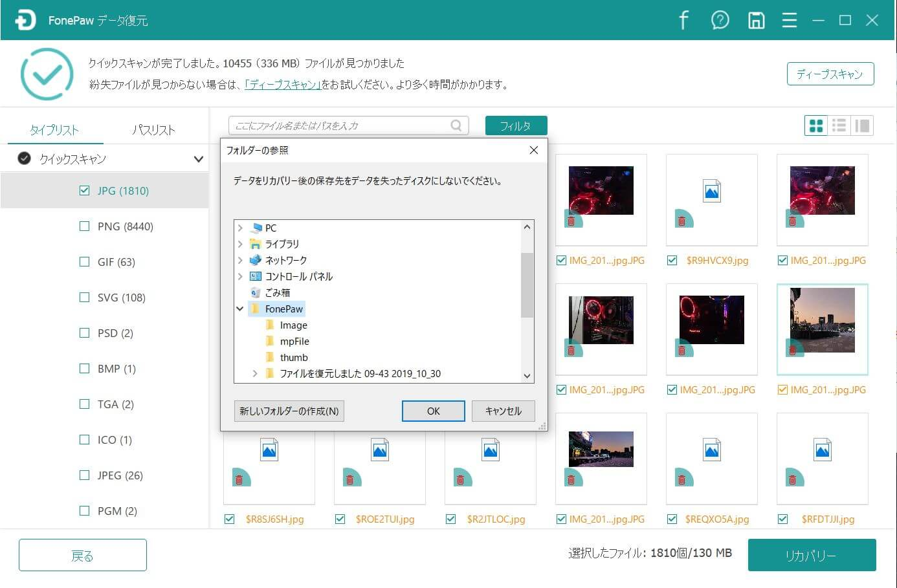Image resolution: width=897 pixels, height=588 pixels.
Task: Click the Deep Scan (ディープスキャン) button
Action: (x=830, y=74)
